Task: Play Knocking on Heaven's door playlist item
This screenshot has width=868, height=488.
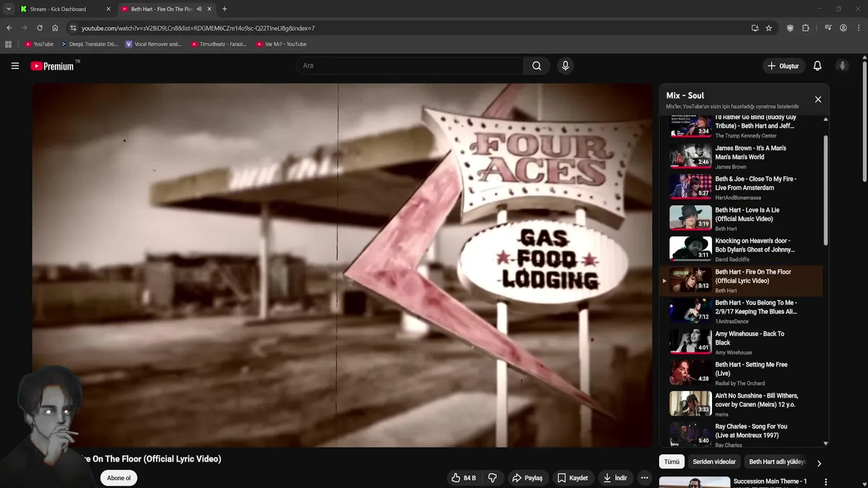Action: tap(742, 249)
